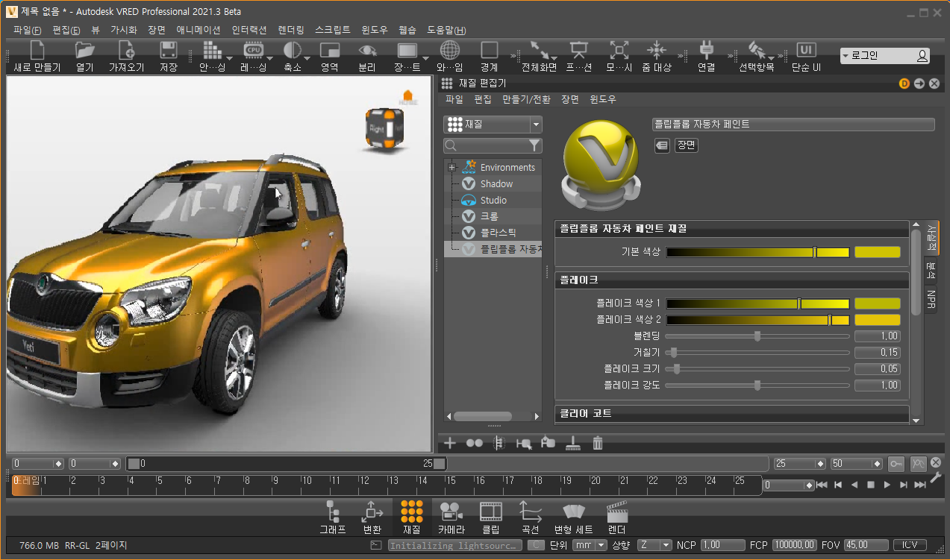Open the 카메라 (Camera) module
This screenshot has height=560, width=950.
451,518
